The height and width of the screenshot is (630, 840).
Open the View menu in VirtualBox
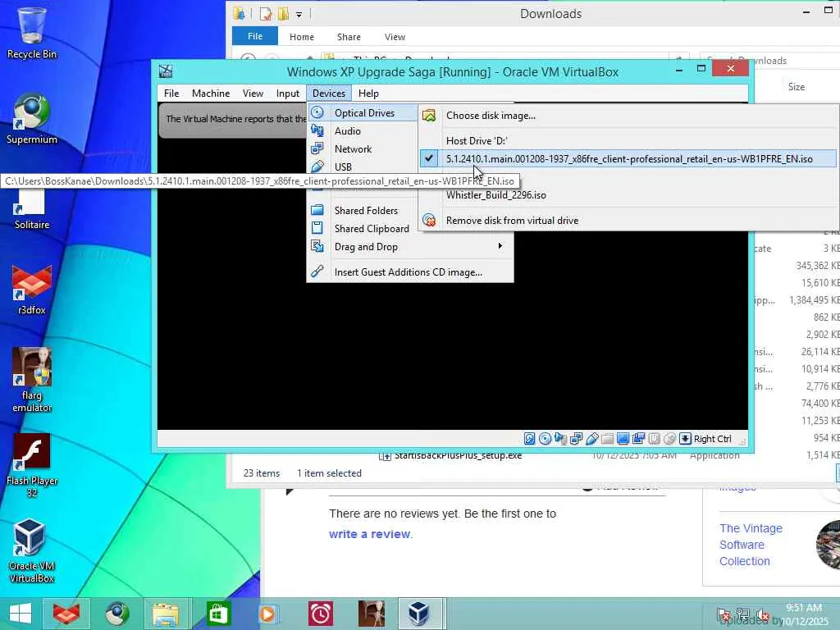[253, 94]
